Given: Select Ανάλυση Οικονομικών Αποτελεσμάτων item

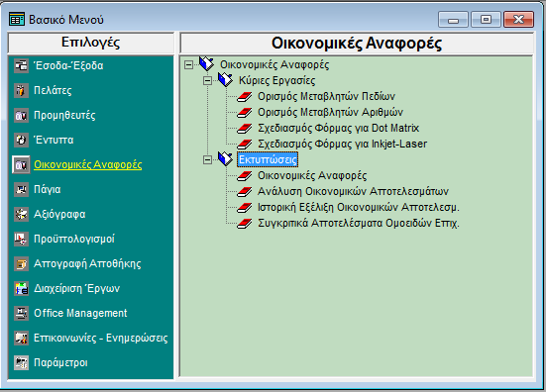Looking at the screenshot, I should click(353, 191).
